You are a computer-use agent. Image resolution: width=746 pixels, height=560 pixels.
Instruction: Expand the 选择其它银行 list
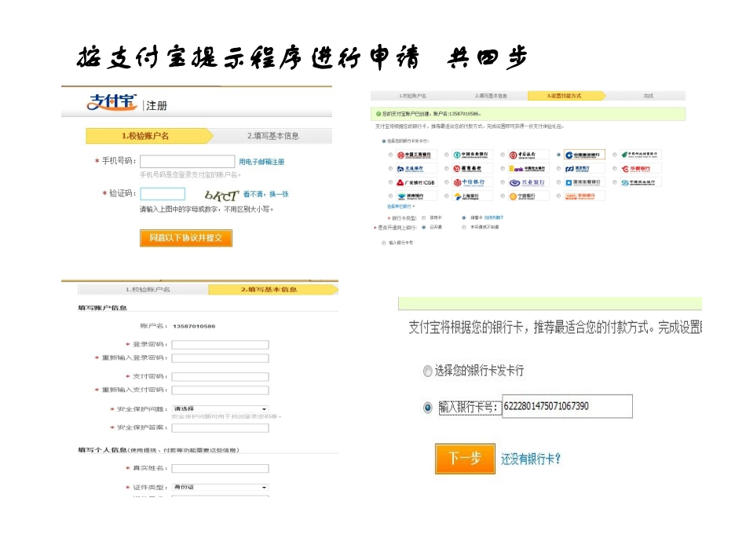(x=400, y=207)
